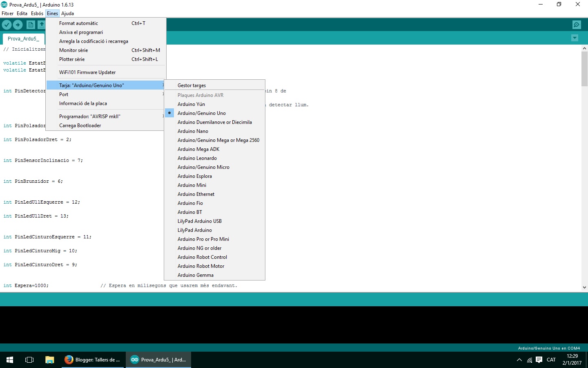Pick LilyPad Arduino board
588x368 pixels.
[215, 230]
